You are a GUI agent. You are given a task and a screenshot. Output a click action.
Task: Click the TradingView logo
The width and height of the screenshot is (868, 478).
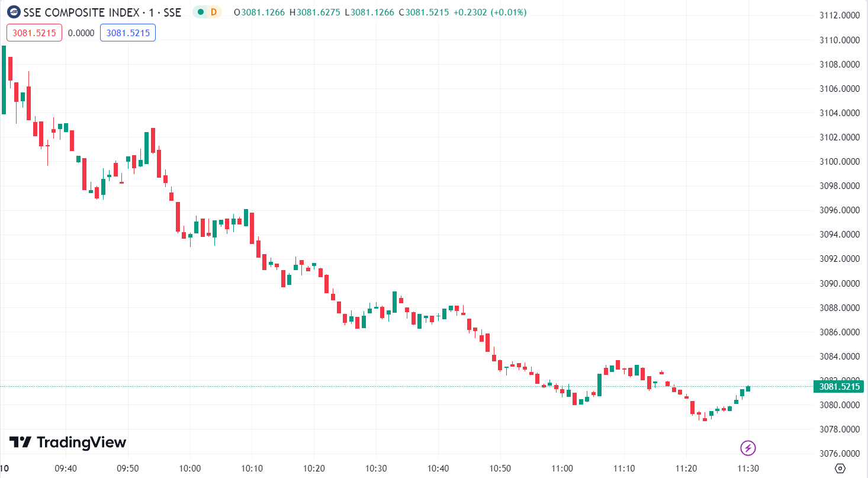click(67, 442)
